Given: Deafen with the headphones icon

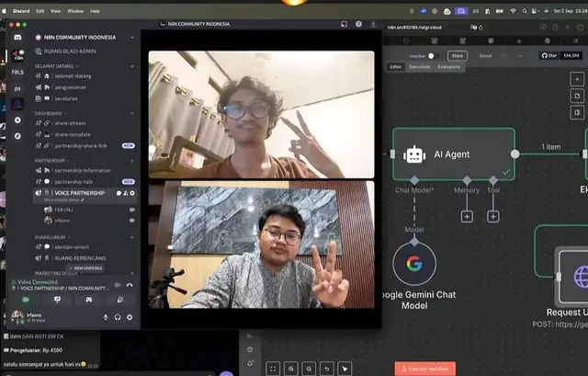Looking at the screenshot, I should (118, 317).
